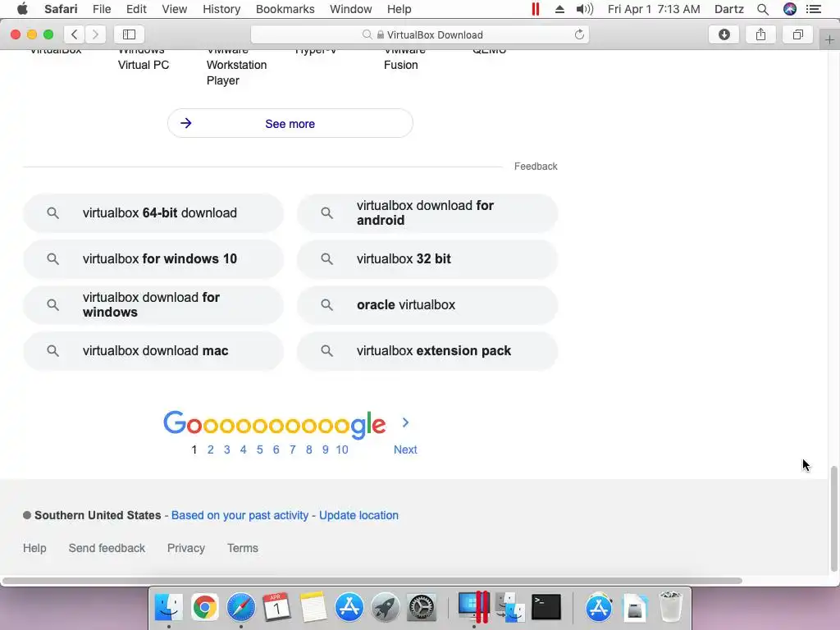Open the Trash in the Dock
Screen dimensions: 840x630
[x=670, y=607]
